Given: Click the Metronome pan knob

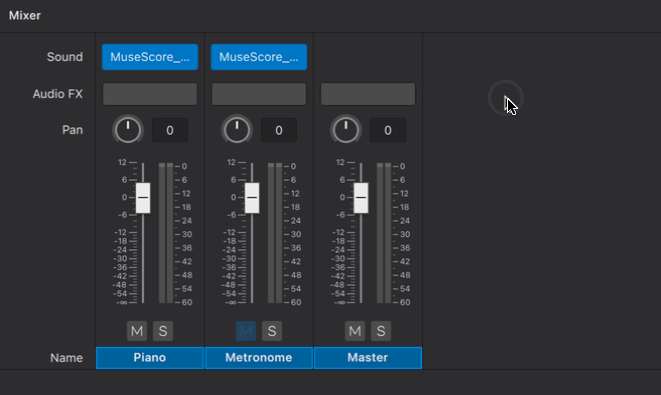Looking at the screenshot, I should tap(237, 130).
